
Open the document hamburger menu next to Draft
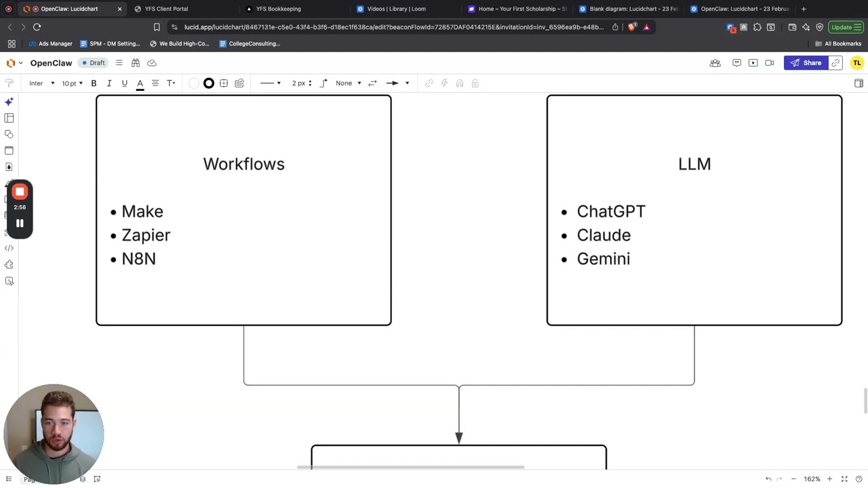click(x=119, y=63)
